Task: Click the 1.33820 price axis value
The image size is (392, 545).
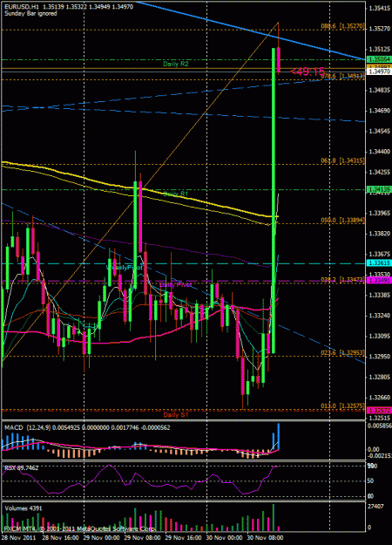Action: 380,233
